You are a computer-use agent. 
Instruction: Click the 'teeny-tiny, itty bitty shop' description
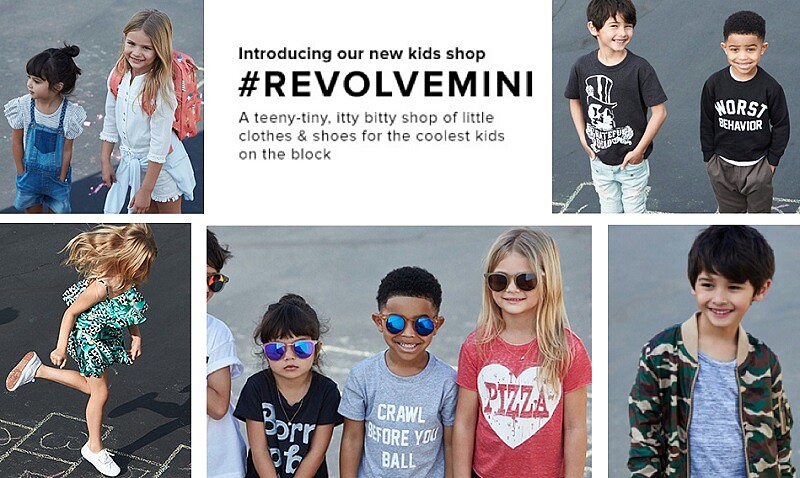pyautogui.click(x=371, y=136)
